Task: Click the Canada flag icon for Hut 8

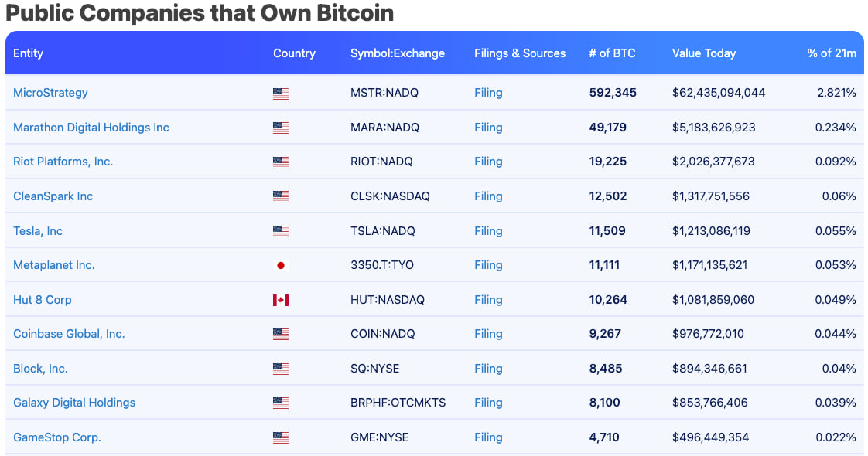Action: pyautogui.click(x=281, y=300)
